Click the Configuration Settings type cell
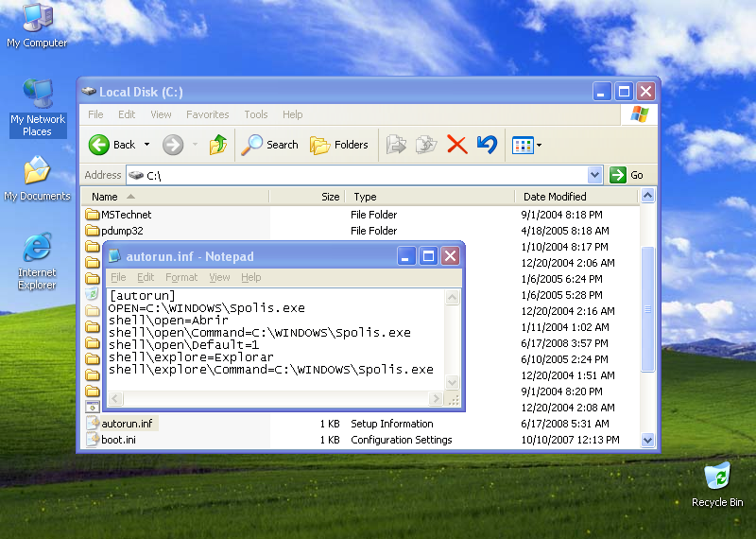 coord(401,440)
